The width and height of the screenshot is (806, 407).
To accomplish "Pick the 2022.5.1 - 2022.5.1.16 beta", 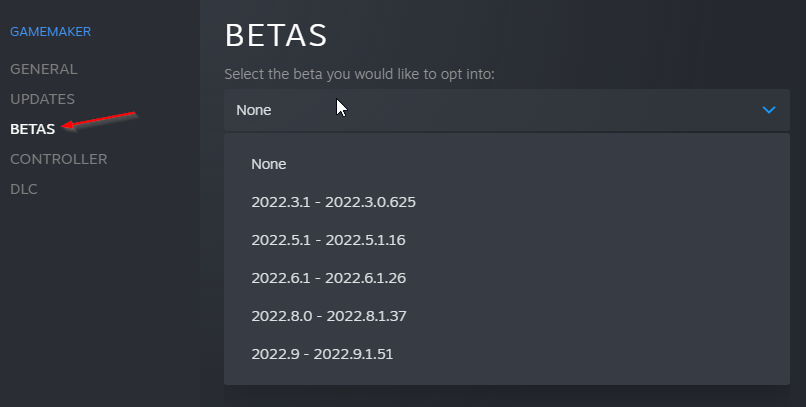I will coord(328,240).
